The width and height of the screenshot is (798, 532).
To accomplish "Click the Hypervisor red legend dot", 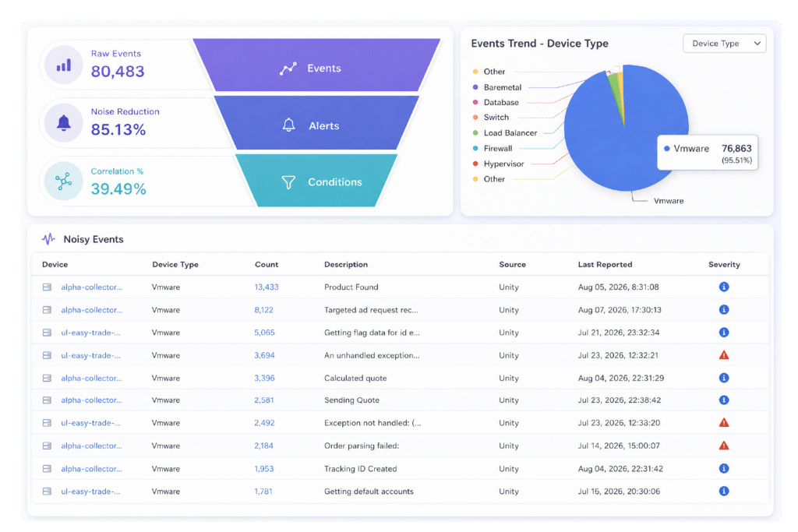I will click(475, 164).
